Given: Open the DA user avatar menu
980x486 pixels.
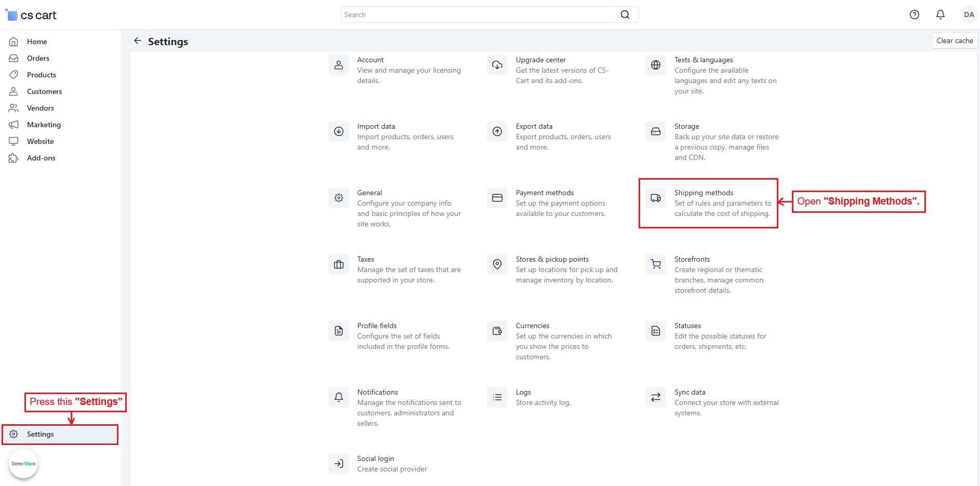Looking at the screenshot, I should point(969,15).
